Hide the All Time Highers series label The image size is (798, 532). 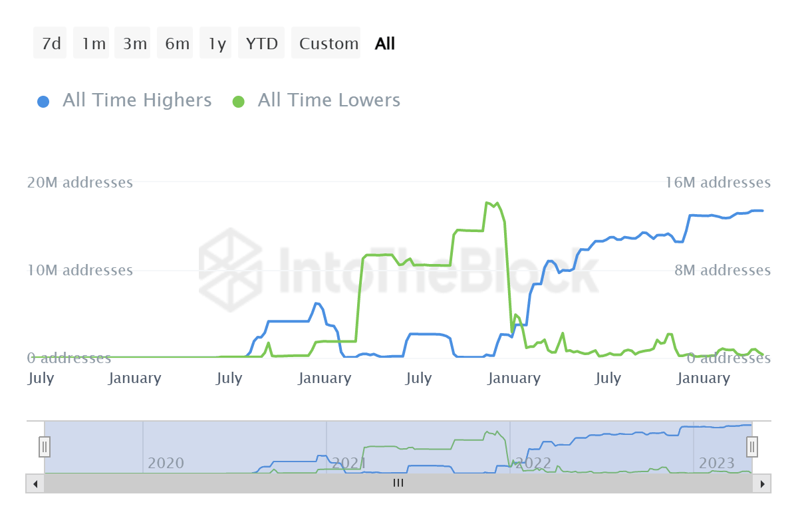coord(137,100)
